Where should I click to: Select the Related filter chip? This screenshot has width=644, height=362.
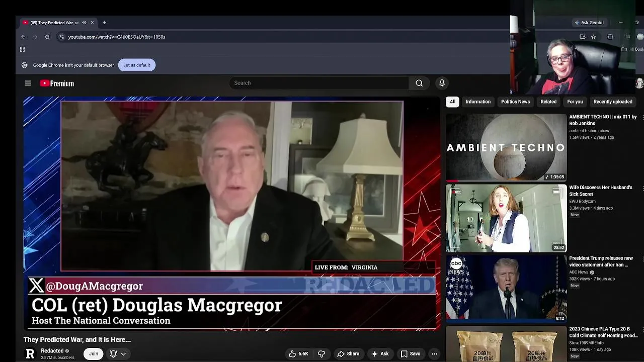coord(548,102)
